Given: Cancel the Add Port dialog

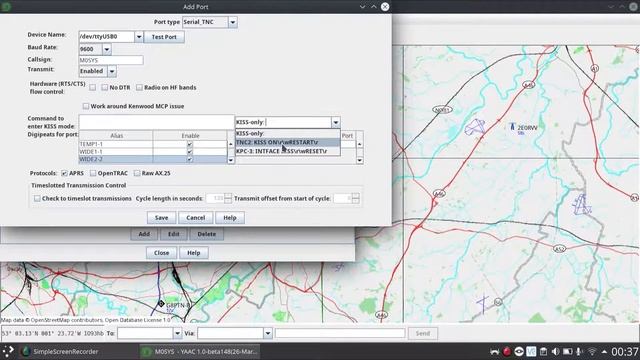Looking at the screenshot, I should pyautogui.click(x=196, y=218).
